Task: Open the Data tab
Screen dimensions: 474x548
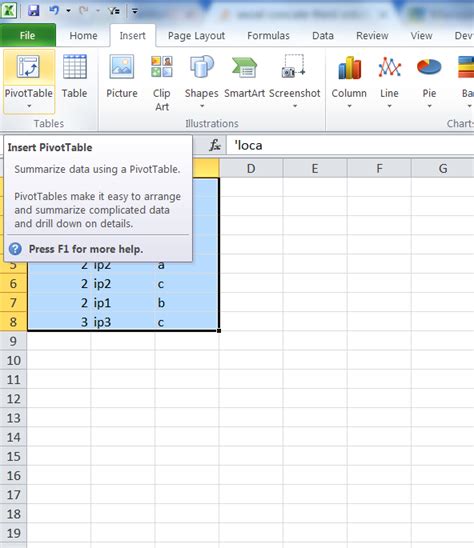Action: [323, 35]
